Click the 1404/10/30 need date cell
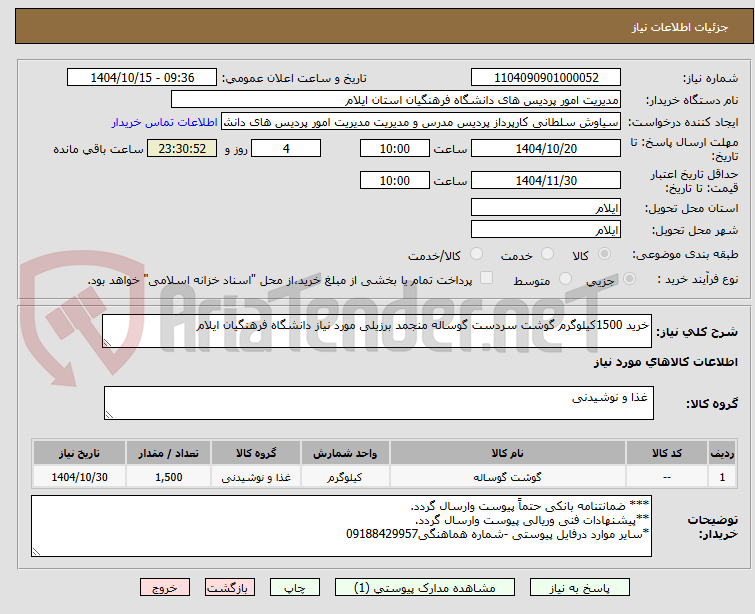The width and height of the screenshot is (755, 614). (79, 477)
